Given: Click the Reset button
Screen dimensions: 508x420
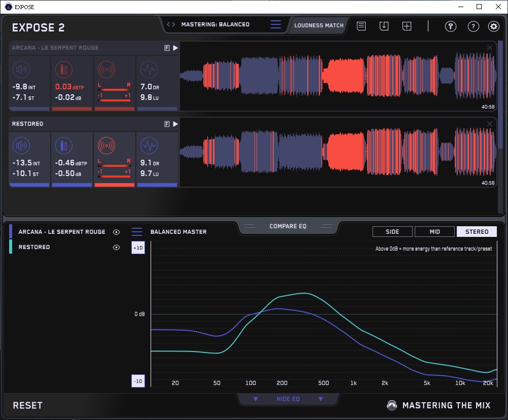Looking at the screenshot, I should pyautogui.click(x=27, y=405).
